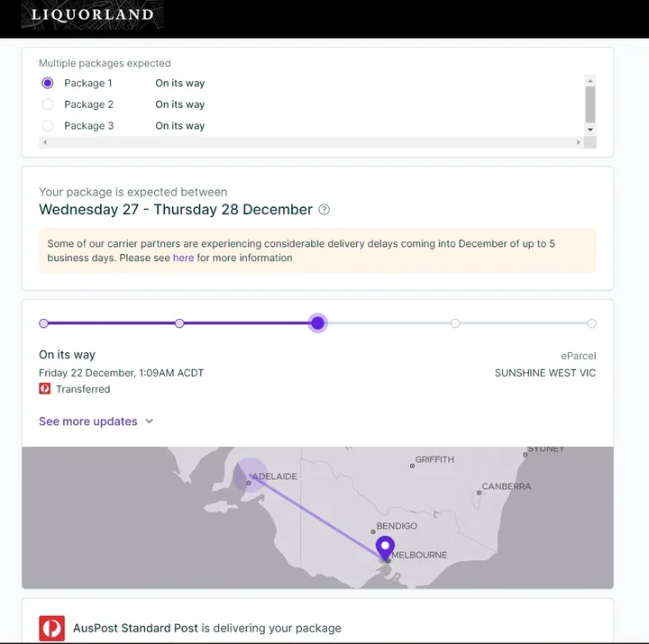The image size is (649, 644).
Task: Click the AusPost Standard Post logo
Action: tap(51, 629)
